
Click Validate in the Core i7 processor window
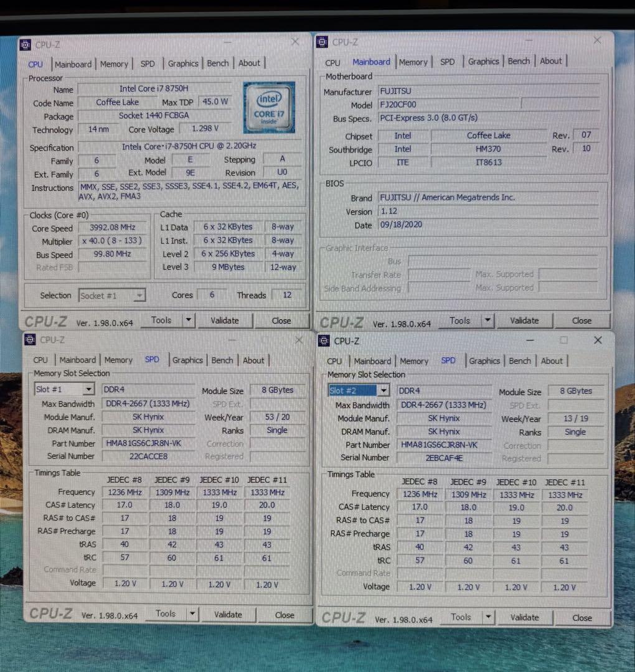224,320
